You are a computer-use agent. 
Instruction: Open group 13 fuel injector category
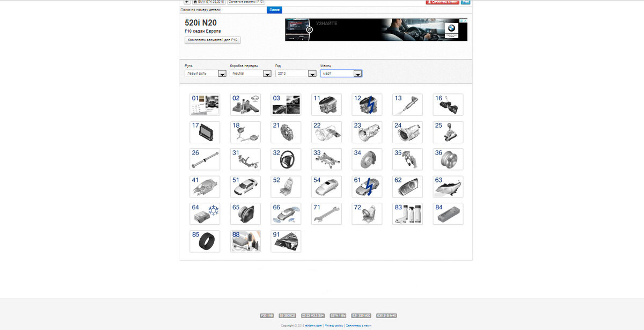(x=407, y=105)
